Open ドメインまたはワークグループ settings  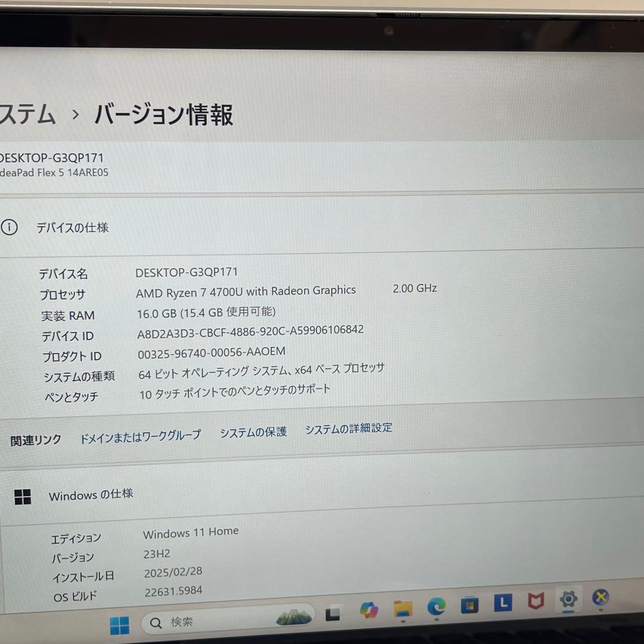(140, 435)
